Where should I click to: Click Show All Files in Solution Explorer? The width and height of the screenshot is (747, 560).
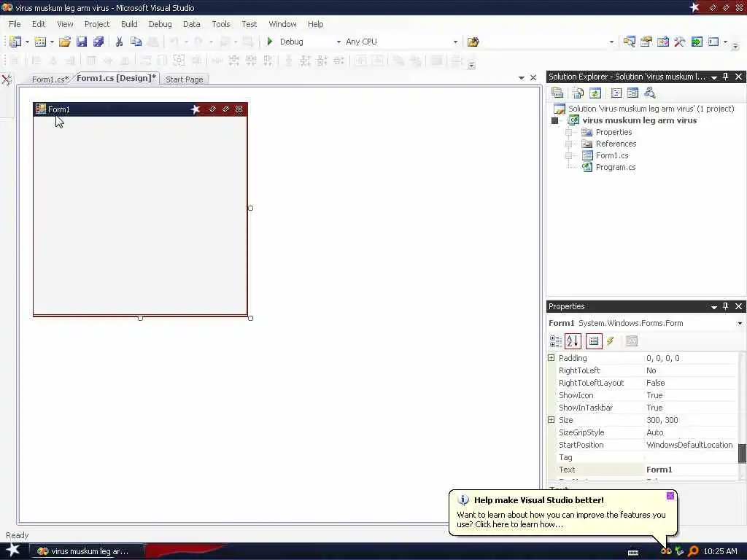click(578, 93)
